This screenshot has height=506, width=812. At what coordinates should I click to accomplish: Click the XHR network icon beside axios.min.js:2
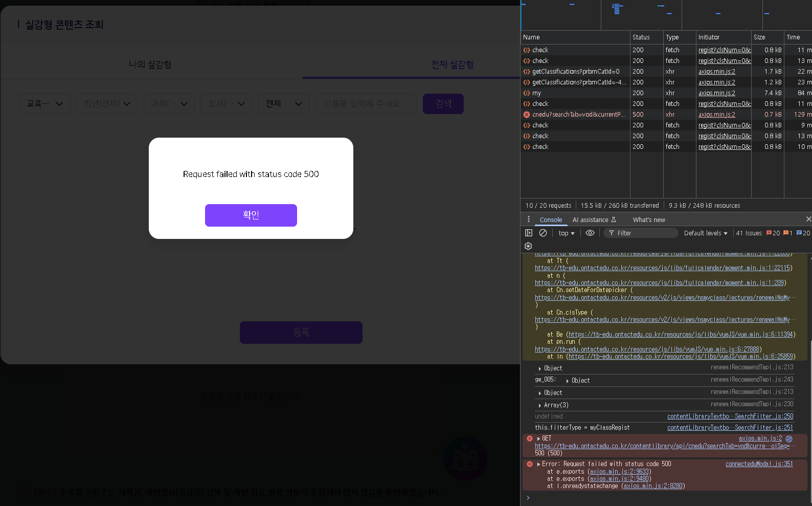coord(789,439)
